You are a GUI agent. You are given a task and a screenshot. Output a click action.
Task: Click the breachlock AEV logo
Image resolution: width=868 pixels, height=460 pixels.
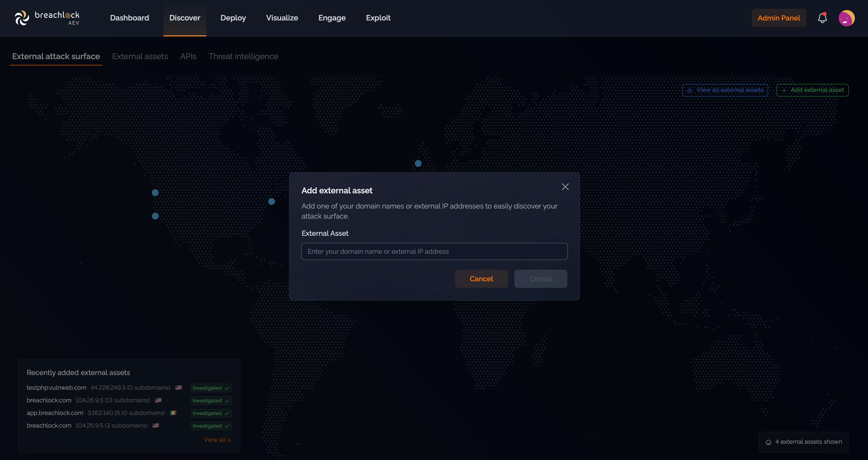(x=47, y=18)
